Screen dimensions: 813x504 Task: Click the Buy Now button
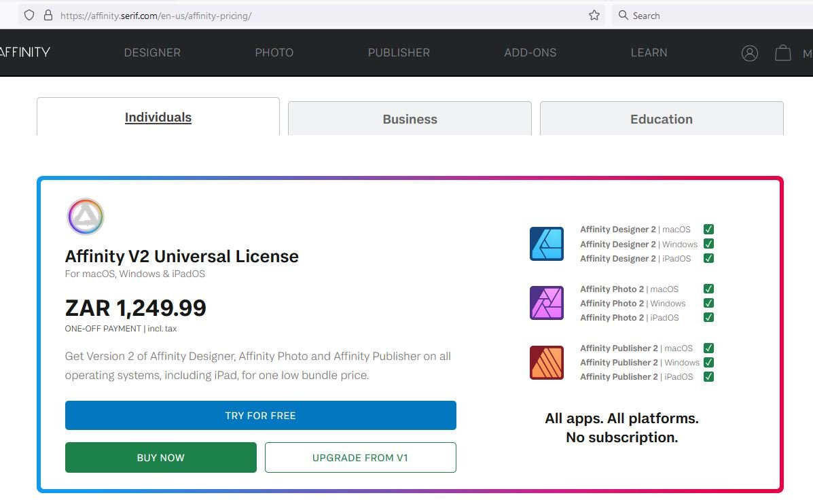pos(161,457)
